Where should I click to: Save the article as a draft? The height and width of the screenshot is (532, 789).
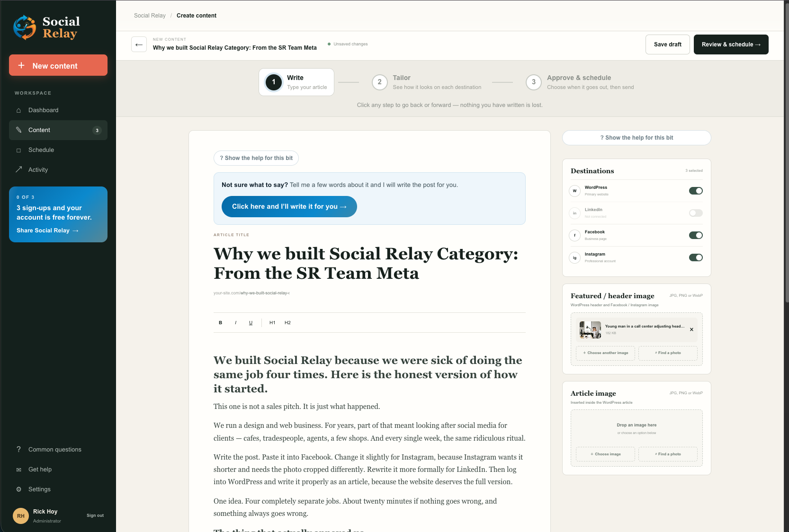tap(668, 44)
